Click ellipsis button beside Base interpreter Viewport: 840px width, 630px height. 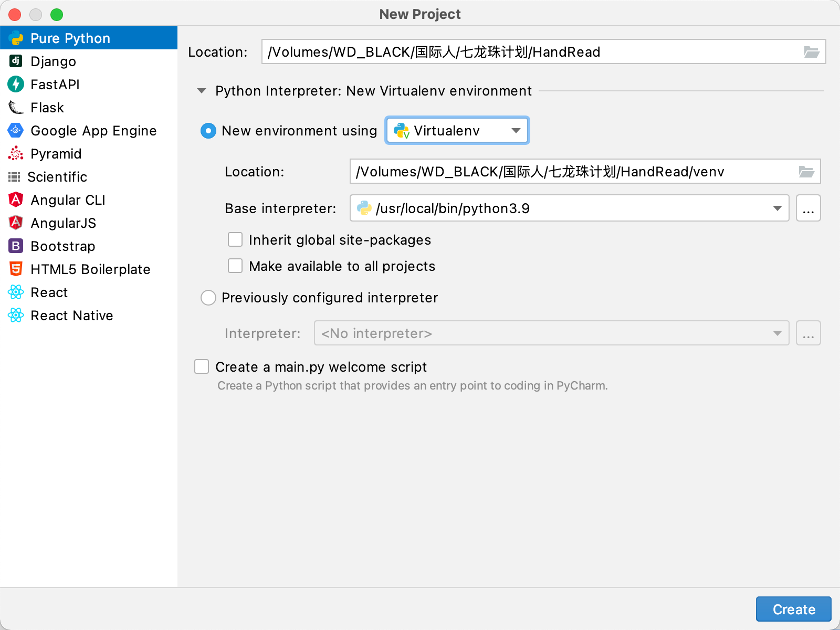tap(808, 208)
